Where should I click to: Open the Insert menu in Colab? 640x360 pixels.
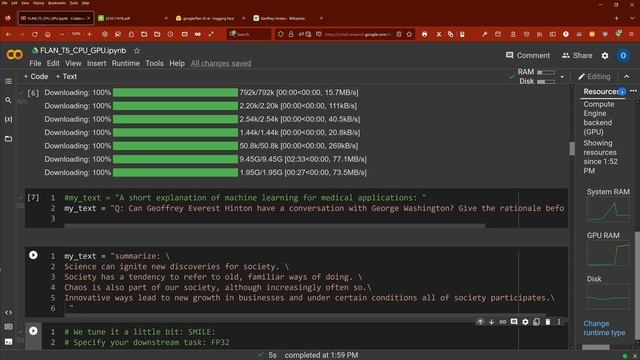(96, 63)
